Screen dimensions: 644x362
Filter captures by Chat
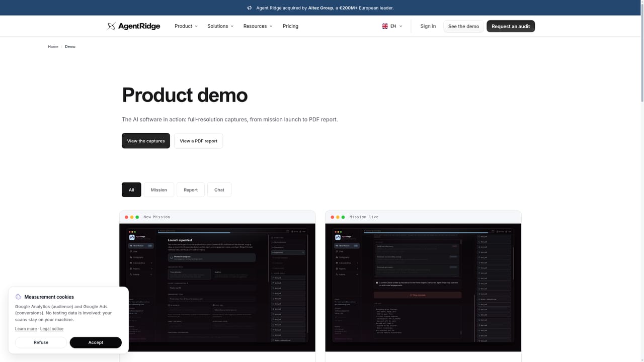click(x=219, y=190)
